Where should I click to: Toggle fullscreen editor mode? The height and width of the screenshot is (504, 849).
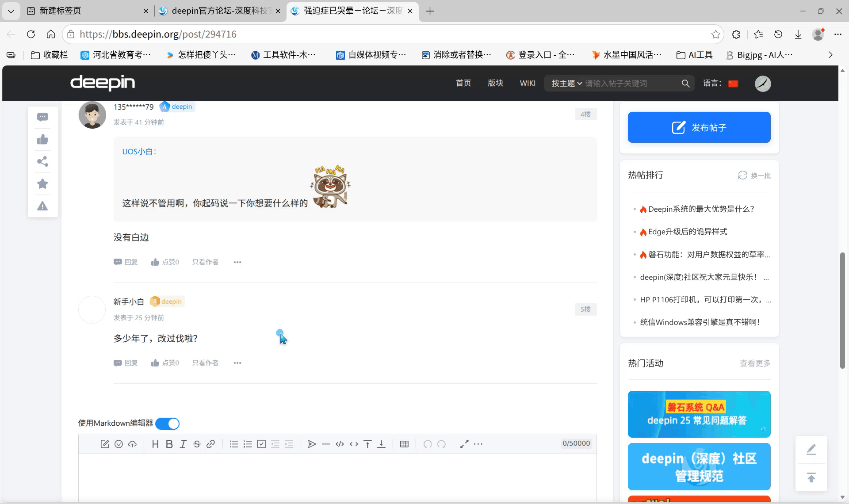coord(464,444)
